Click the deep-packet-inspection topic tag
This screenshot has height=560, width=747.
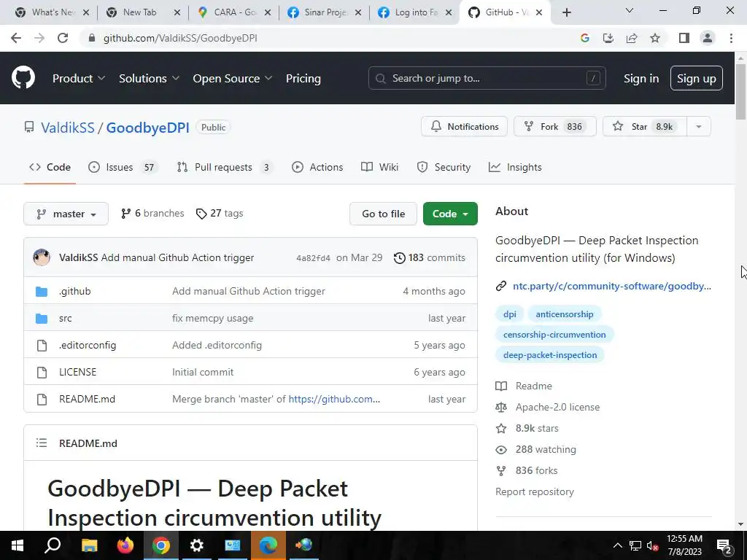tap(550, 355)
